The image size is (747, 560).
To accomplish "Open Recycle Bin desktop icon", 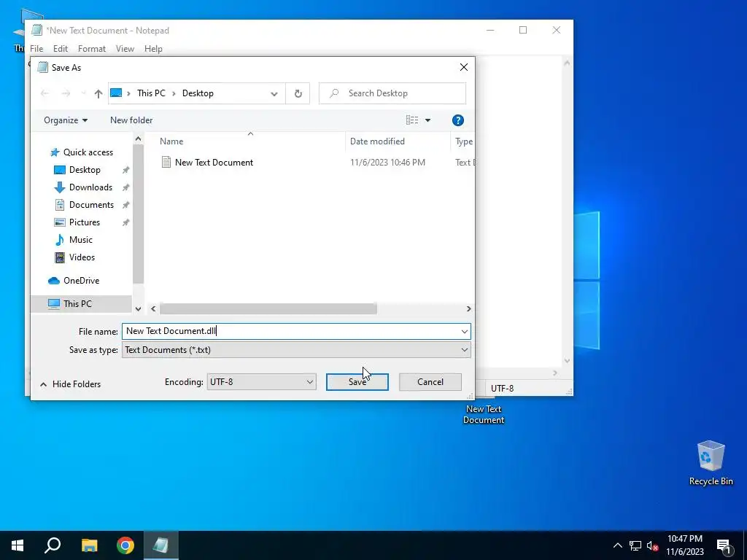I will (x=711, y=463).
